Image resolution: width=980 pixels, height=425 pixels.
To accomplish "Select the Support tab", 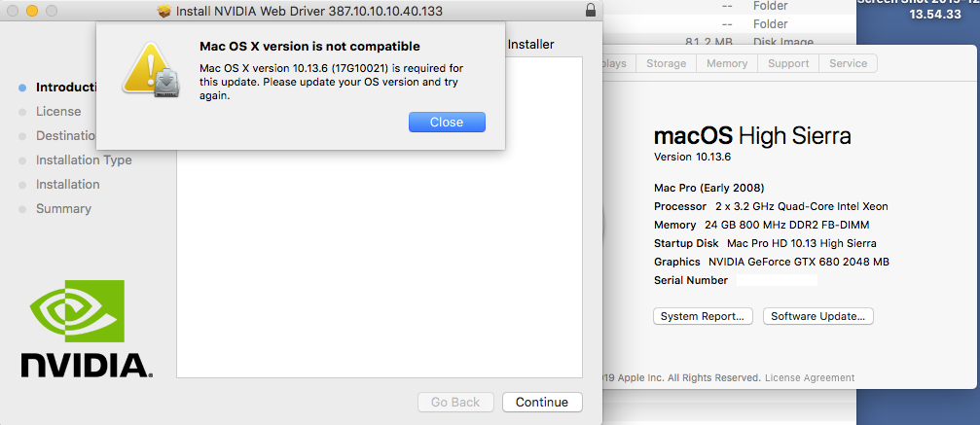I will (x=787, y=63).
